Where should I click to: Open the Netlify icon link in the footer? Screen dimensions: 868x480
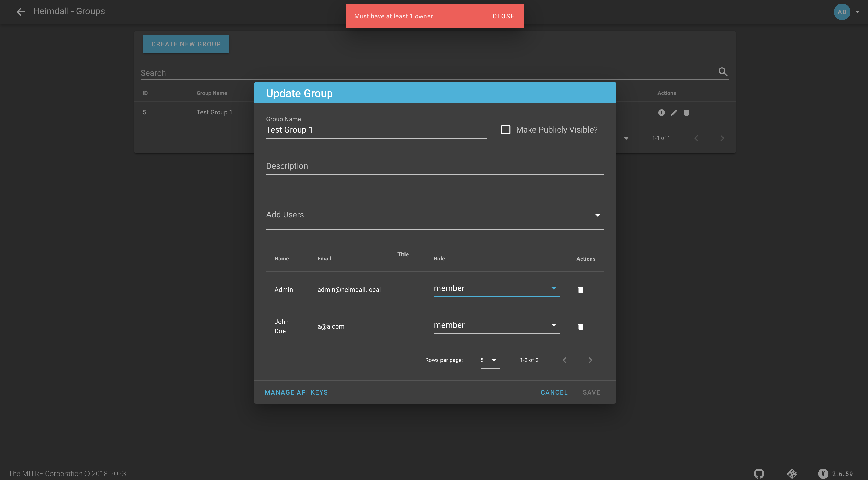792,473
